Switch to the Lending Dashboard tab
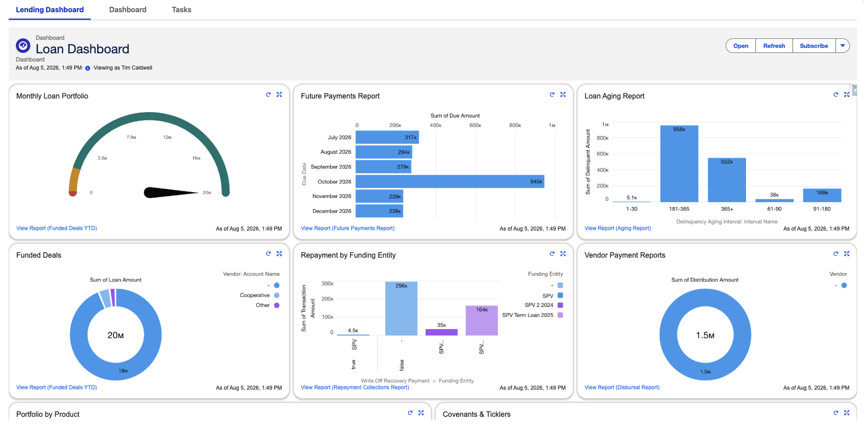Viewport: 868px width, 425px height. tap(50, 10)
